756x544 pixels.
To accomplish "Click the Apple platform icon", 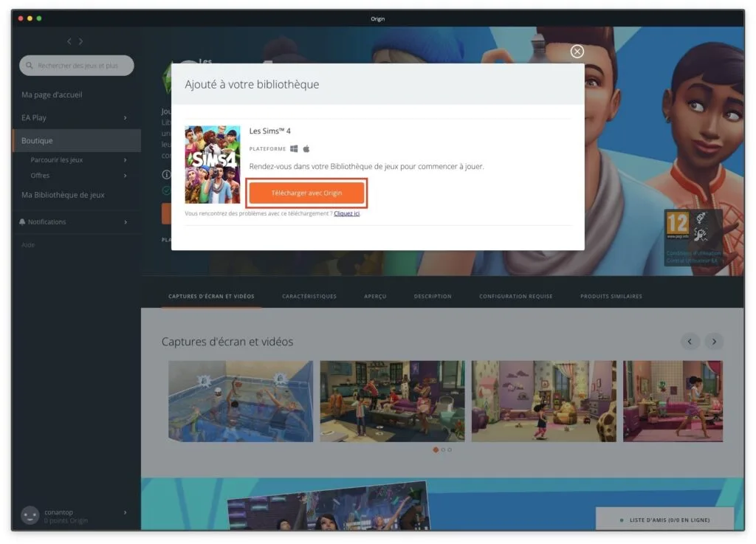I will (306, 148).
